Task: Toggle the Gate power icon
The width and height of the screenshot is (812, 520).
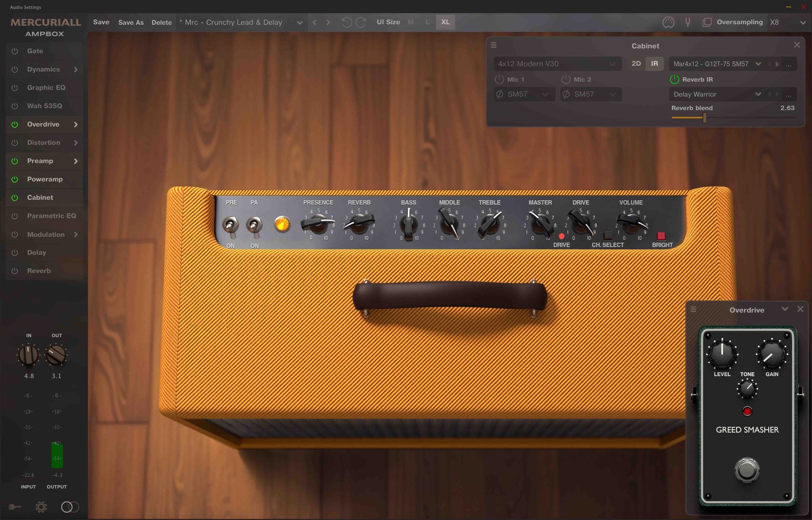Action: coord(15,51)
